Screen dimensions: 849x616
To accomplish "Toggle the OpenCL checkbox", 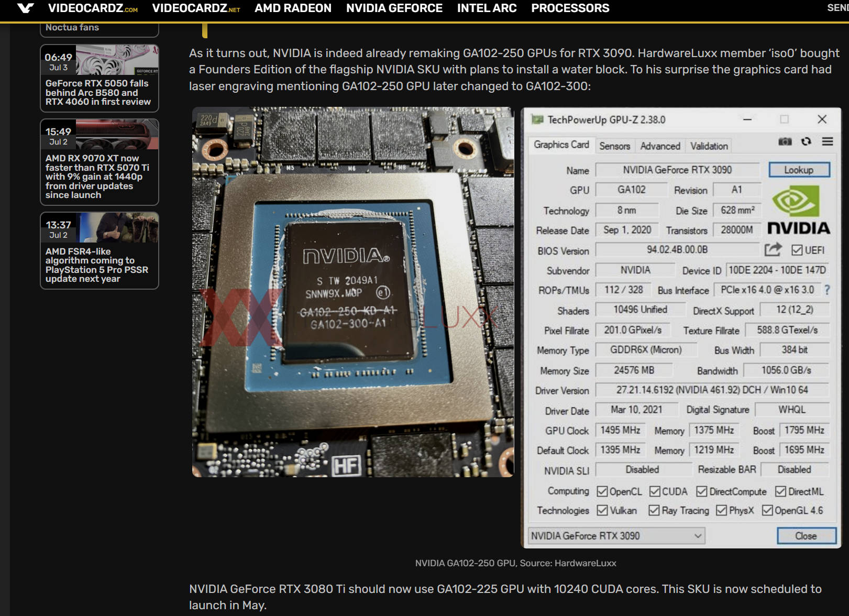I will click(602, 491).
